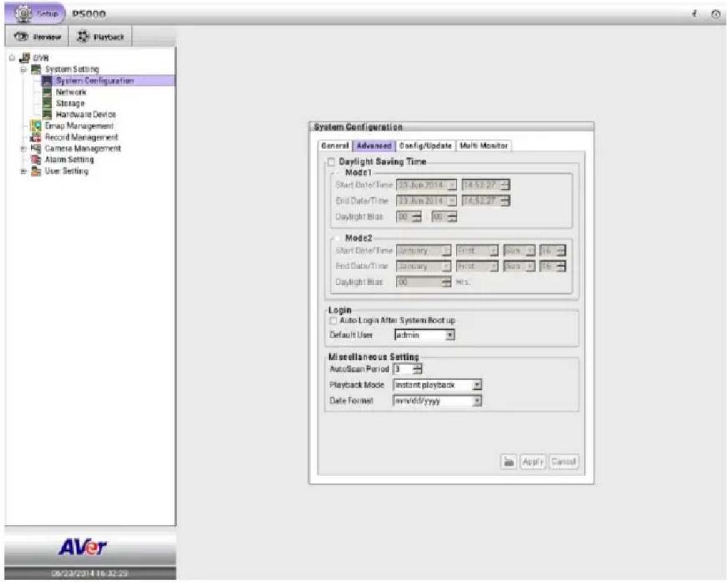728x582 pixels.
Task: Select the Network icon in the tree
Action: [47, 92]
